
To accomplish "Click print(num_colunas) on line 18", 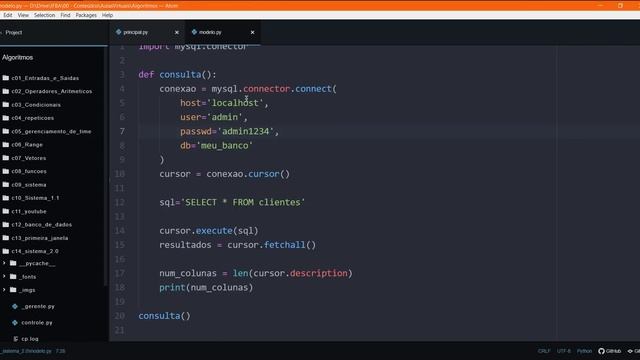I will 206,288.
